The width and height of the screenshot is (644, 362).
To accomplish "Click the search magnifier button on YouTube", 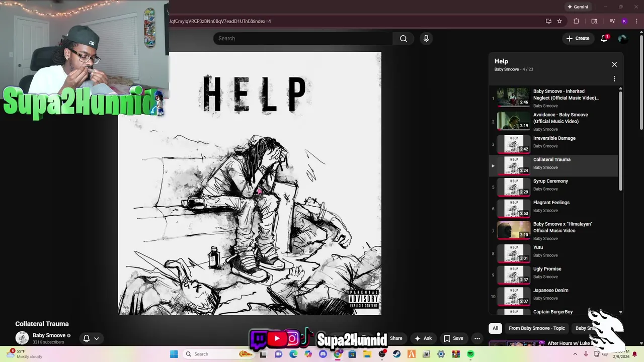I will coord(404,38).
